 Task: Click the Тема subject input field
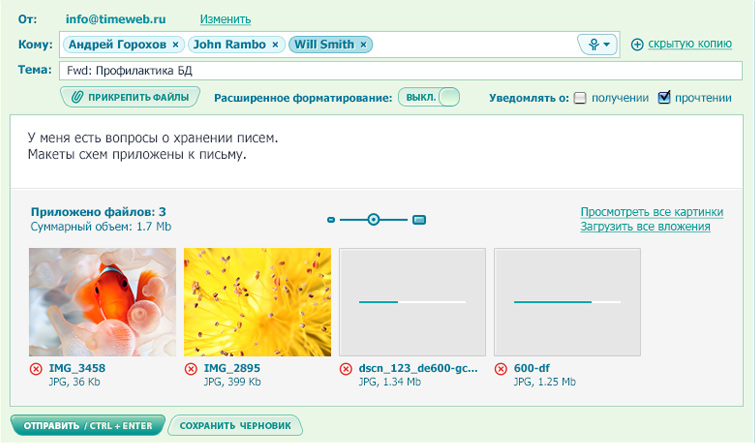point(401,71)
